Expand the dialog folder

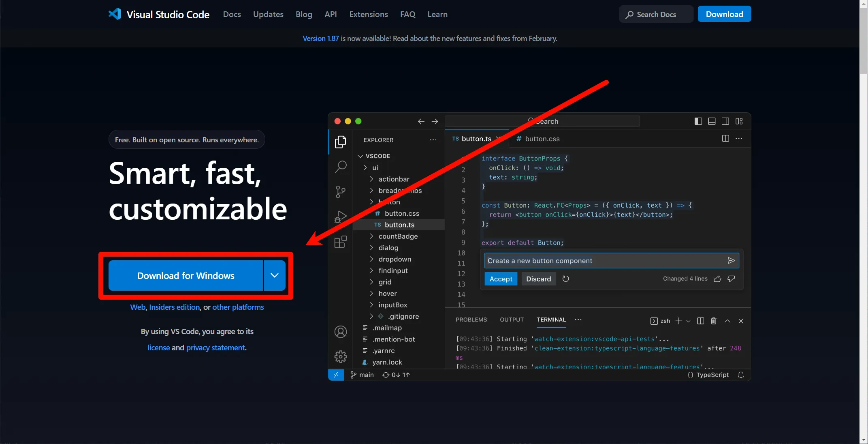coord(371,248)
